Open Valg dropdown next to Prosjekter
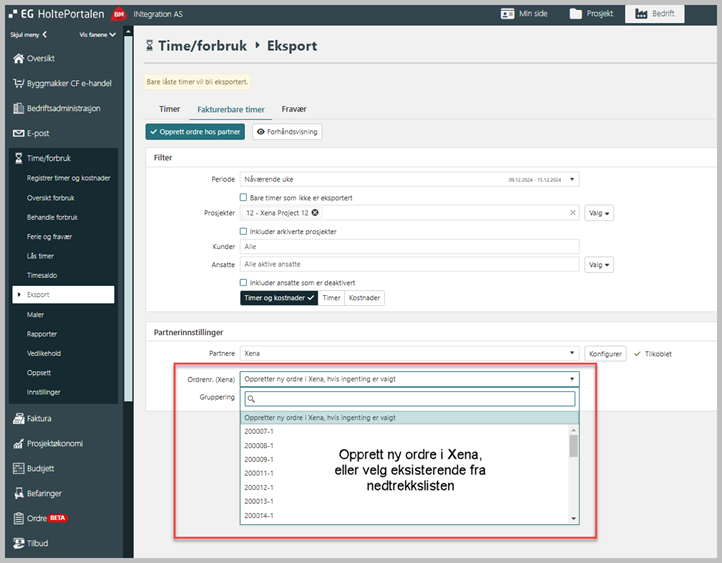 pos(599,213)
